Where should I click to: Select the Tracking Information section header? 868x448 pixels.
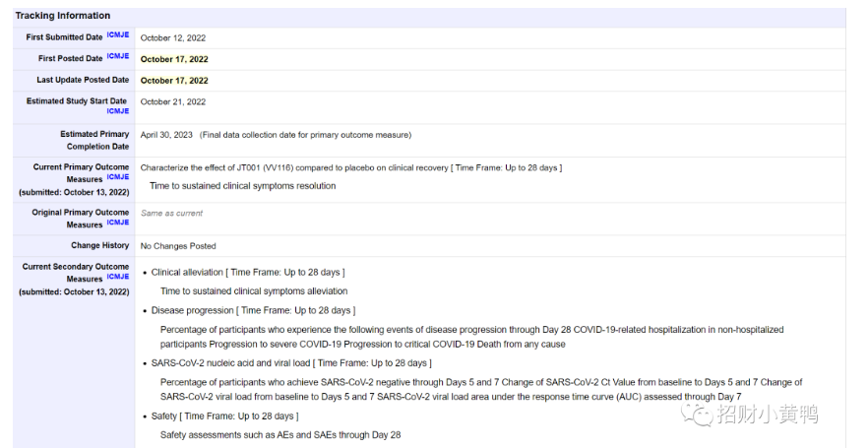coord(63,16)
